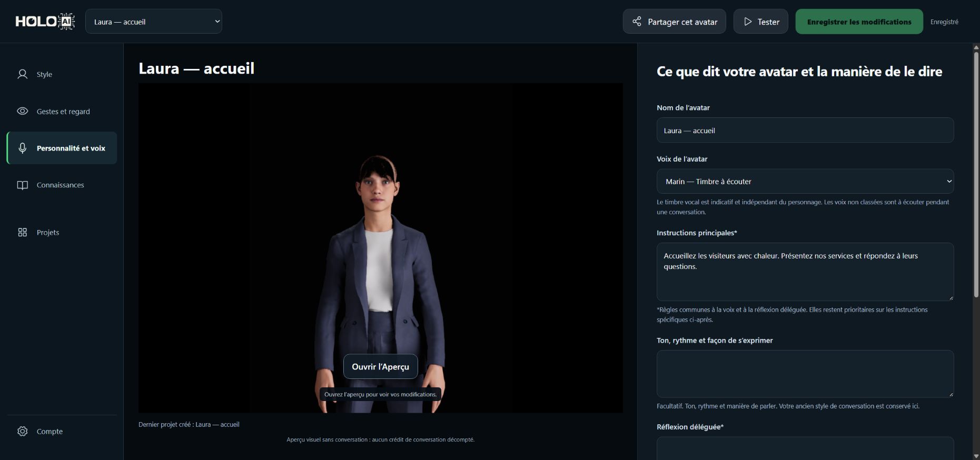This screenshot has height=460, width=980.
Task: Click the Enregistré status text
Action: coord(944,22)
